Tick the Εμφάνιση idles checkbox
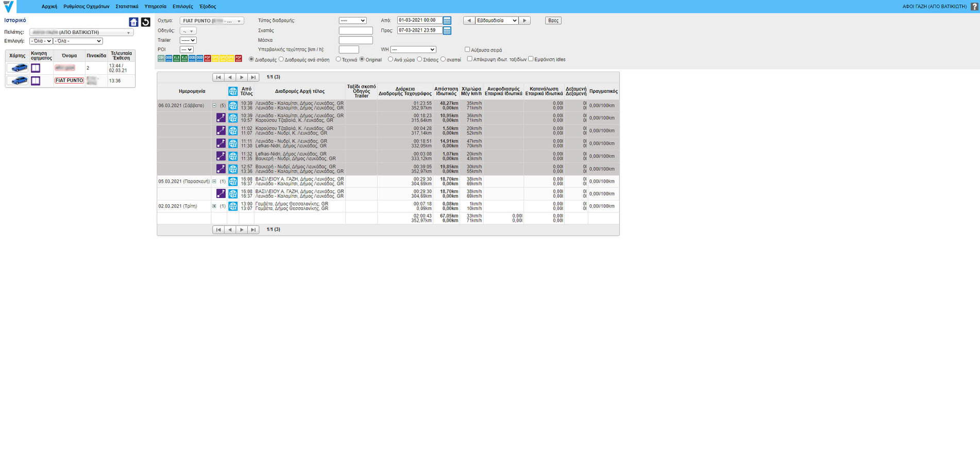This screenshot has height=458, width=980. pyautogui.click(x=531, y=59)
